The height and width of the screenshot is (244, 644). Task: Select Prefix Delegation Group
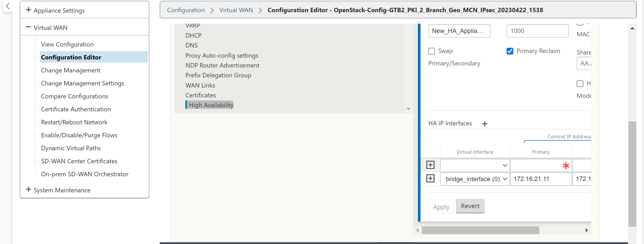[x=218, y=75]
